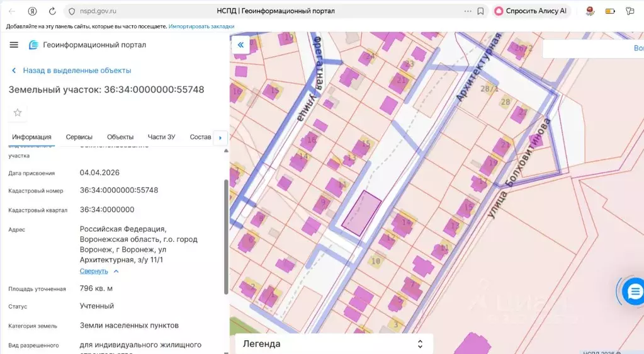Select the highlighted purple parcel on the map
Screen dimensions: 644x354
pyautogui.click(x=361, y=214)
